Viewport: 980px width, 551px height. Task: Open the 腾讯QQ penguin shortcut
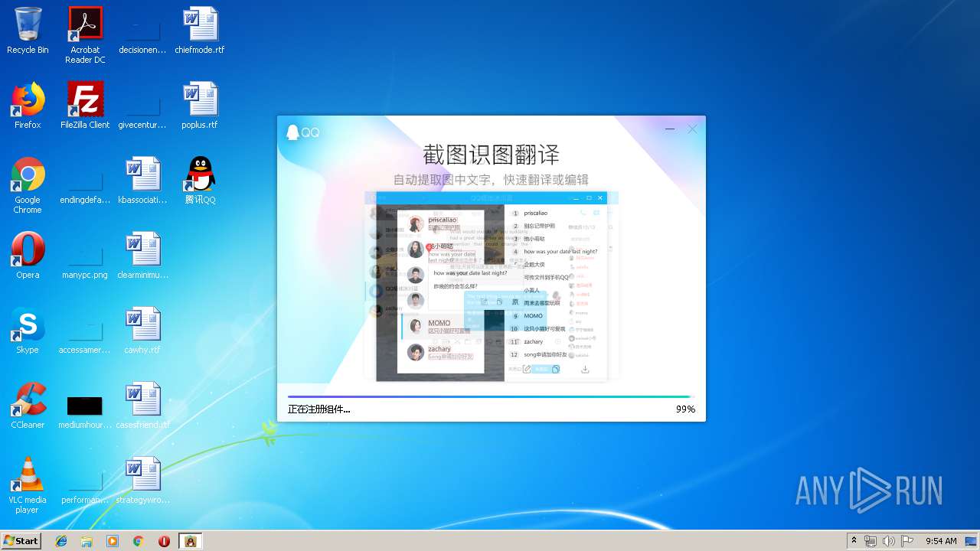(x=200, y=181)
